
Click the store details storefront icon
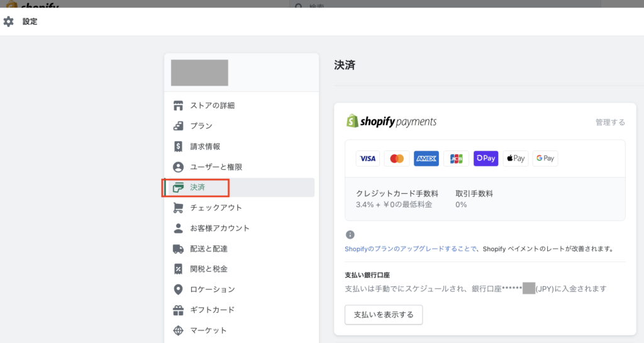pos(178,106)
